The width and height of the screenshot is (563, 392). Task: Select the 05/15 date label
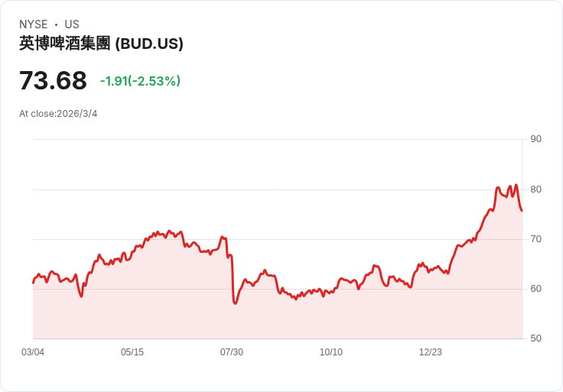coord(132,352)
